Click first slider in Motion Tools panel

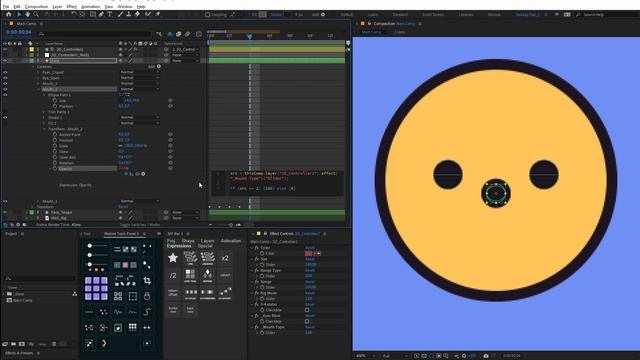[x=97, y=246]
